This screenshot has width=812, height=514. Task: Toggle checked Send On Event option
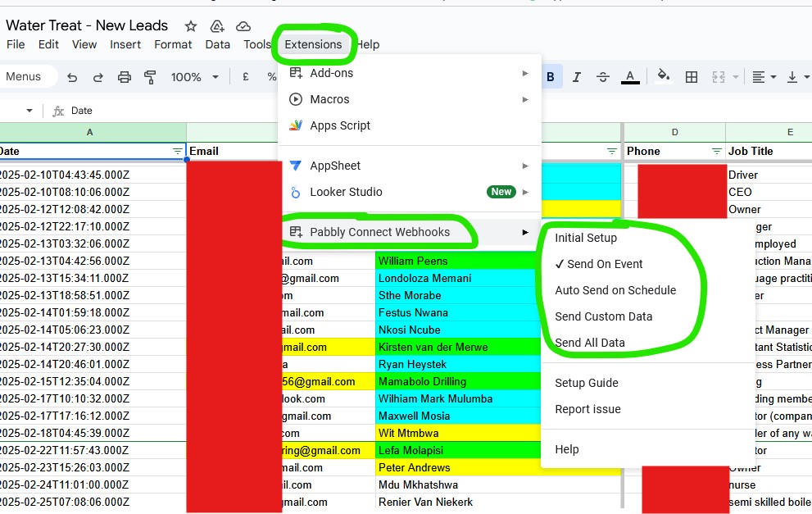click(x=599, y=264)
